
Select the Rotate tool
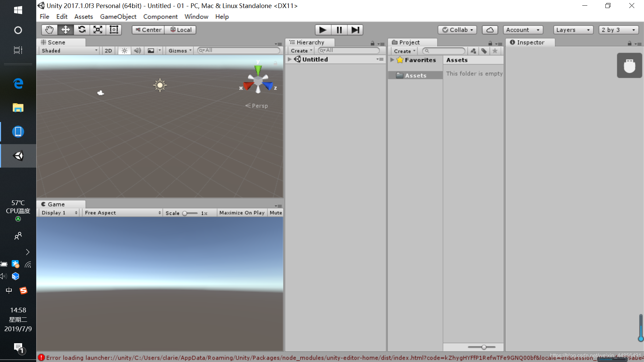click(82, 30)
